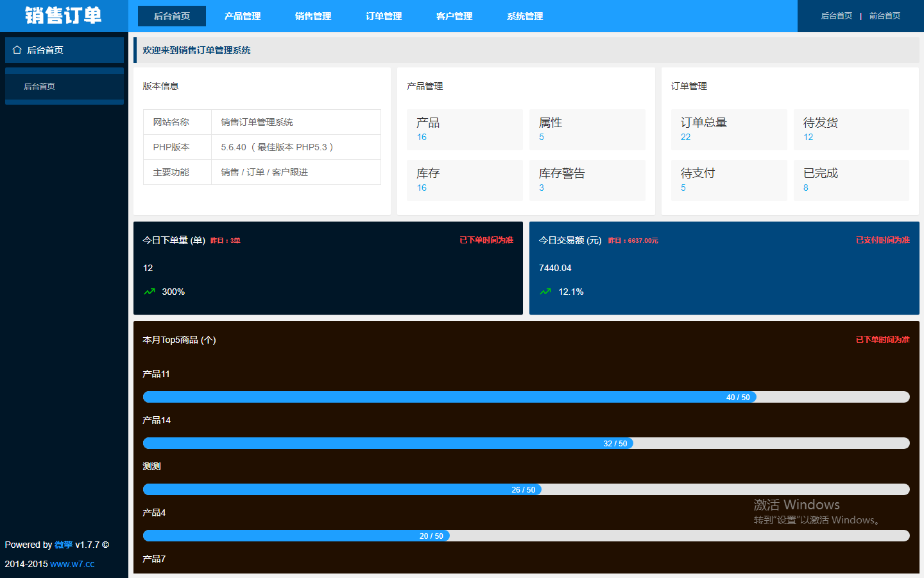Select 前台首页 in the top-right corner
The width and height of the screenshot is (924, 578).
(x=884, y=16)
